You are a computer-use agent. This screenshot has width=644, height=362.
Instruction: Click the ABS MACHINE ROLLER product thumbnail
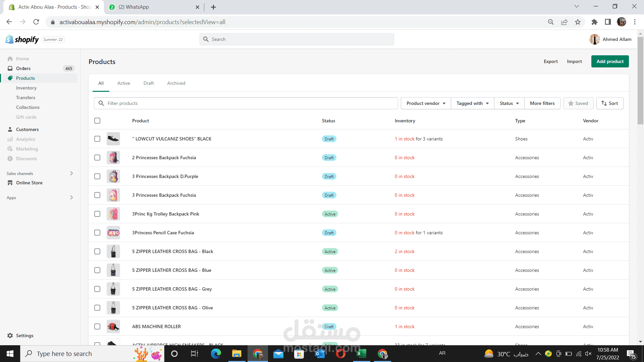tap(113, 326)
